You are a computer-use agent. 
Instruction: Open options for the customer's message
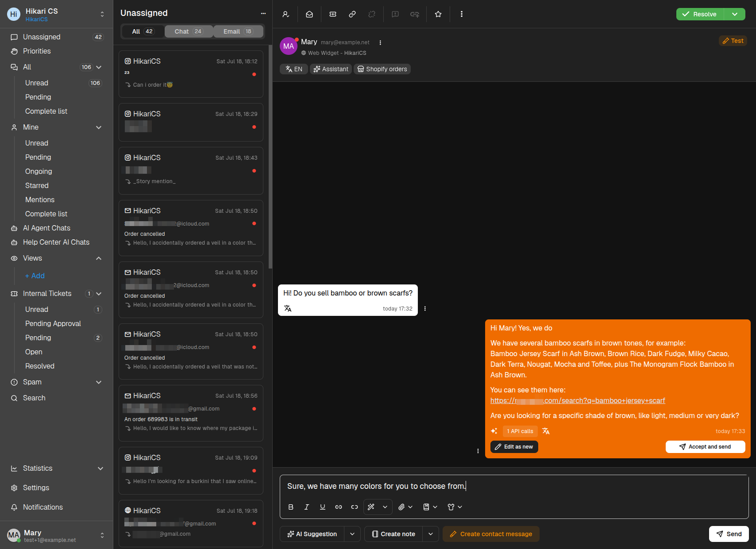(x=425, y=309)
